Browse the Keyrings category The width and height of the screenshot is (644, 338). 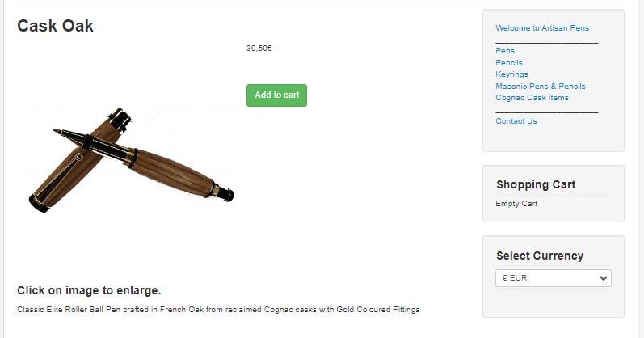[x=511, y=74]
